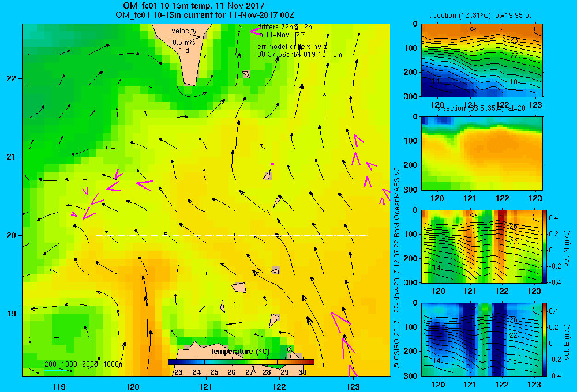The image size is (577, 392).
Task: Click the main map's longitude '119' axis label
Action: [x=59, y=386]
